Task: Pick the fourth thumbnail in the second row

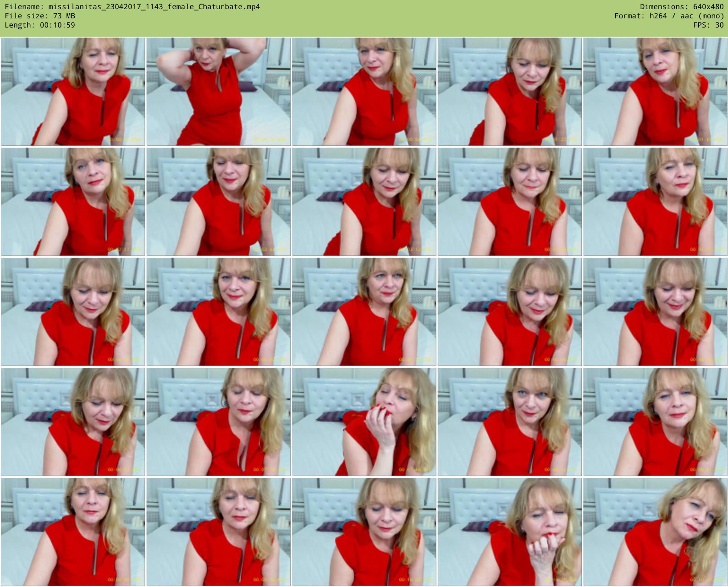Action: tap(509, 202)
